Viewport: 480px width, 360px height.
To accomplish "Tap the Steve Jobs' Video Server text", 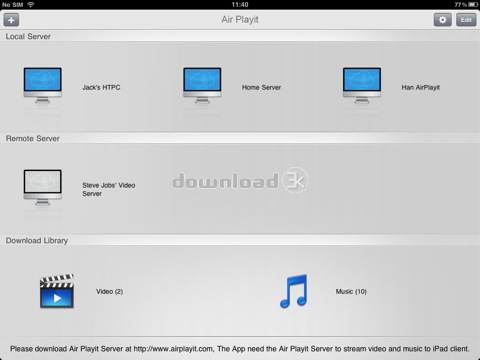I will tap(109, 189).
